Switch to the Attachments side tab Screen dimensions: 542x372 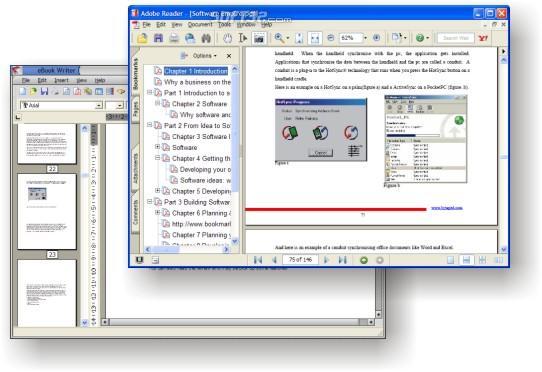(136, 168)
